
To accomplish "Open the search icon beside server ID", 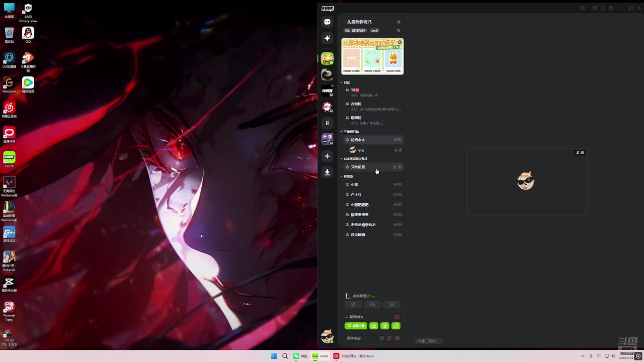I will (x=398, y=31).
